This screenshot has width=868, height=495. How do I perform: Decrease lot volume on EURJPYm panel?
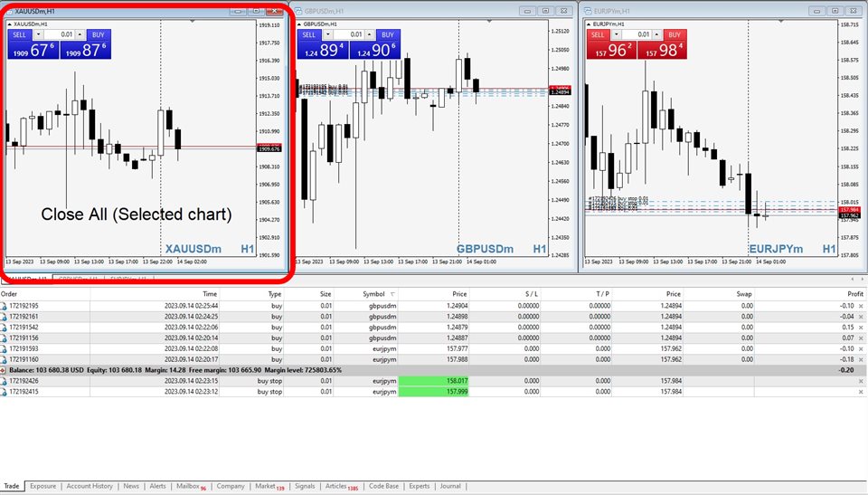(616, 34)
